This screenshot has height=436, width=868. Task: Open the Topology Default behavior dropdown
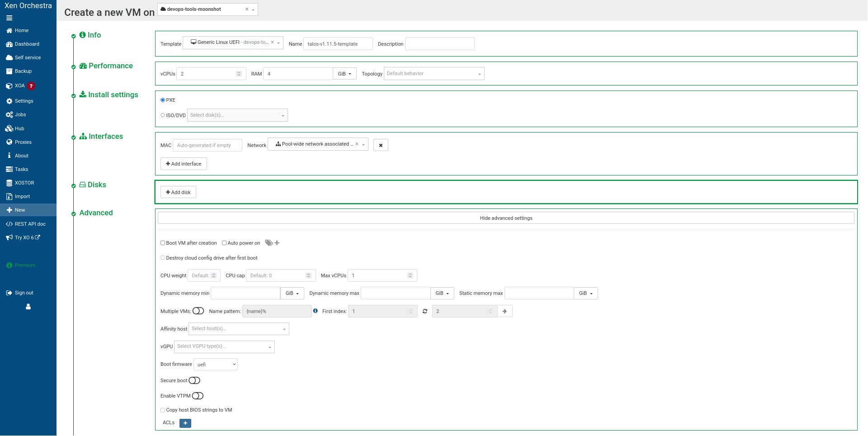click(433, 73)
